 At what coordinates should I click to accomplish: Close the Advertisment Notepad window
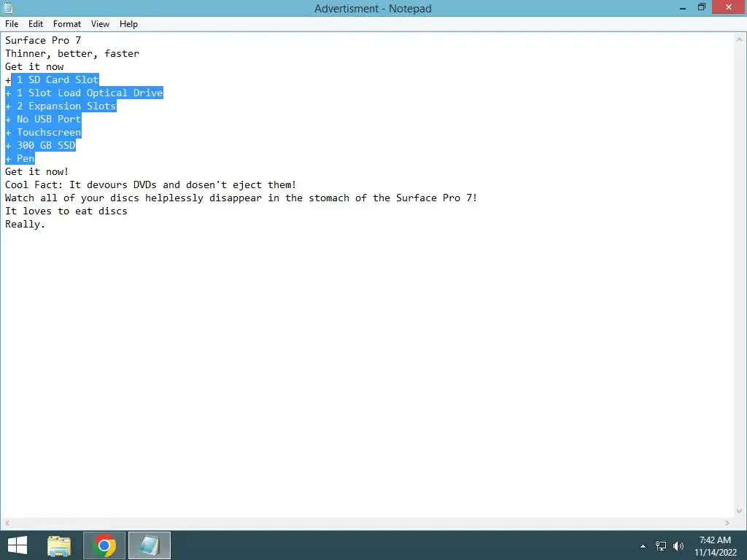tap(729, 7)
